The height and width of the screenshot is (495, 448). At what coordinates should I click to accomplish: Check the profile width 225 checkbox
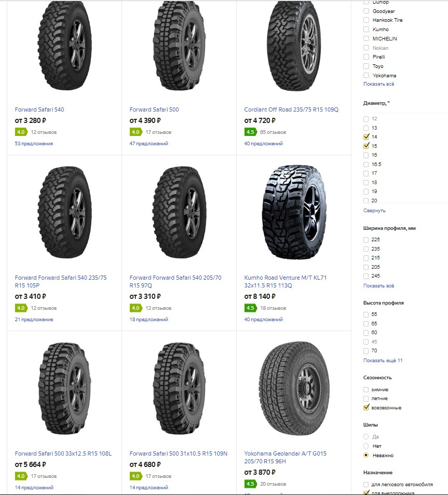coord(366,240)
